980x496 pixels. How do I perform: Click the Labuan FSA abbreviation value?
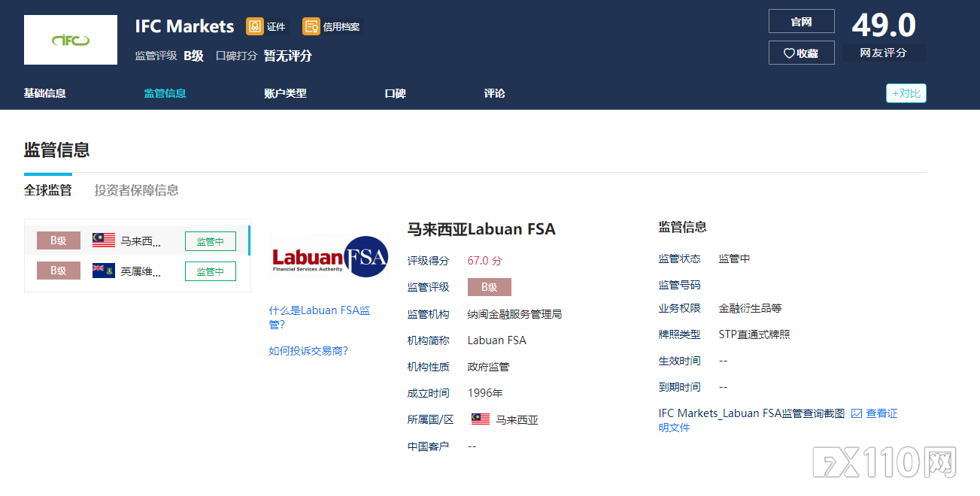pyautogui.click(x=497, y=340)
